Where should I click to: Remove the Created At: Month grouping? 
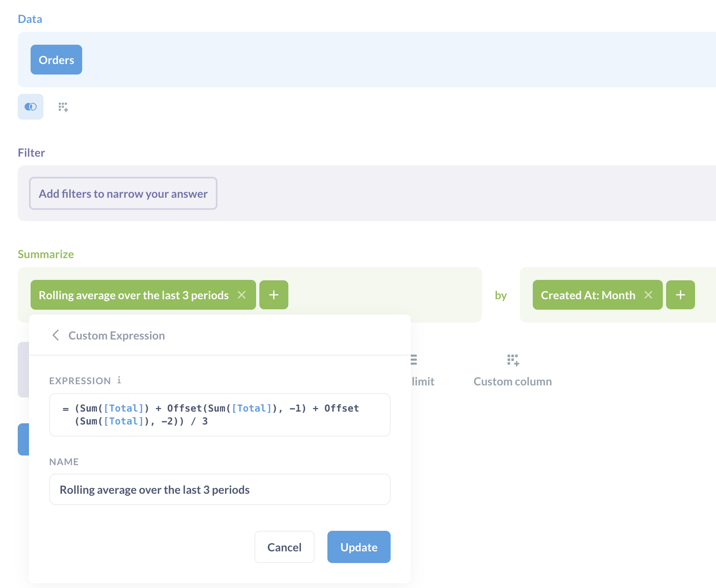click(648, 295)
